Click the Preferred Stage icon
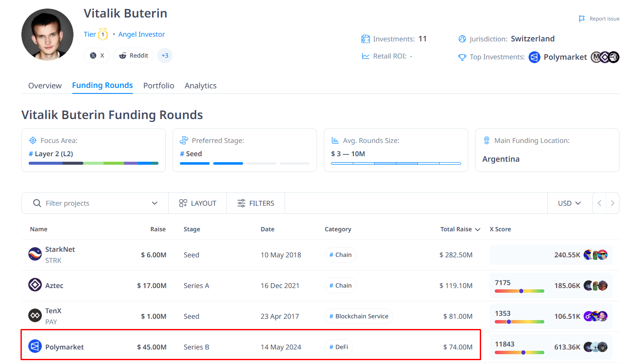 (184, 140)
